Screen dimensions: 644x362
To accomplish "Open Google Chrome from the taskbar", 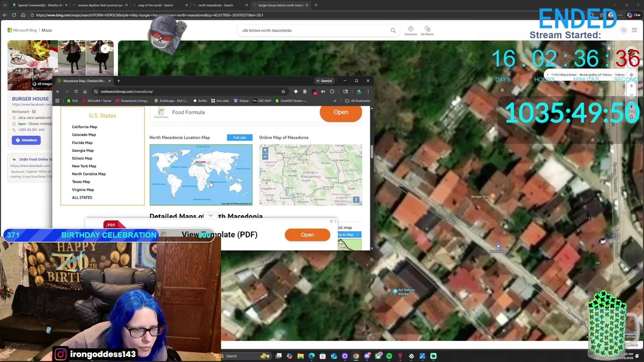I will [356, 356].
